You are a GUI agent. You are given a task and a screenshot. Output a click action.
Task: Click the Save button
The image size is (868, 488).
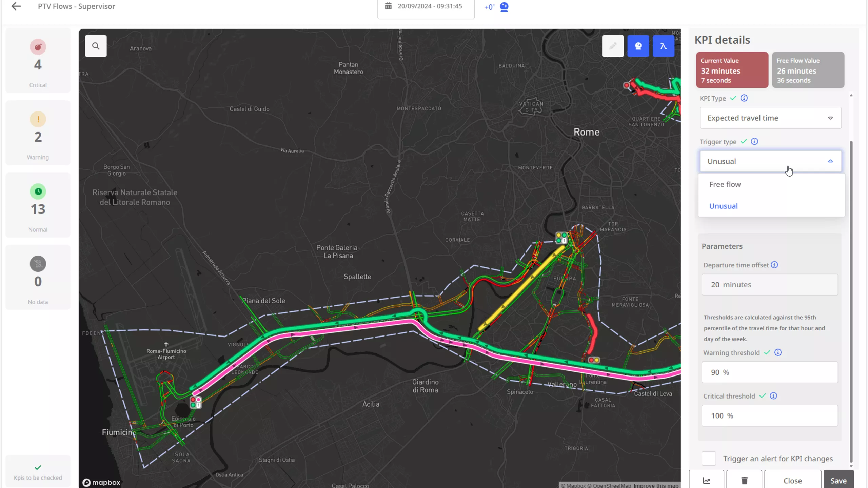[x=838, y=480]
